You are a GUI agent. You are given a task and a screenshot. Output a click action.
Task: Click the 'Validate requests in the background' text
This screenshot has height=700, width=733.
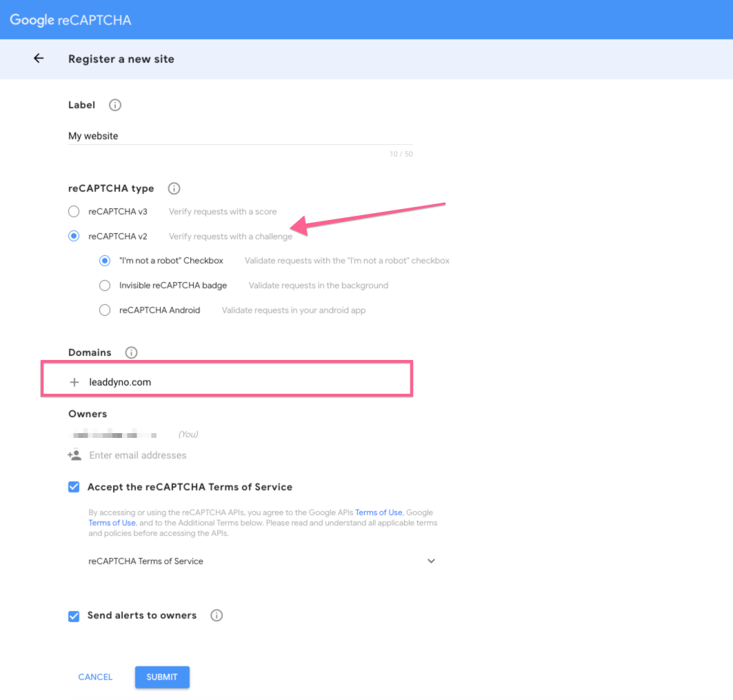point(319,286)
